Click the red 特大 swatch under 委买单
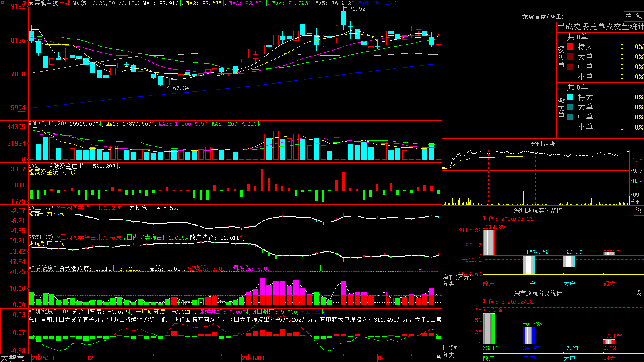This screenshot has height=362, width=644. [x=570, y=47]
